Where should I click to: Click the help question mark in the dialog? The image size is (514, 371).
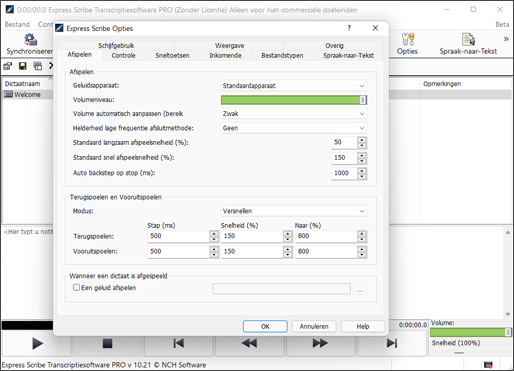(349, 28)
